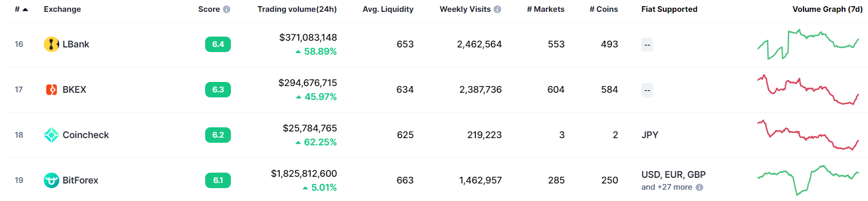868x201 pixels.
Task: Sort by # Markets column header
Action: click(x=545, y=9)
